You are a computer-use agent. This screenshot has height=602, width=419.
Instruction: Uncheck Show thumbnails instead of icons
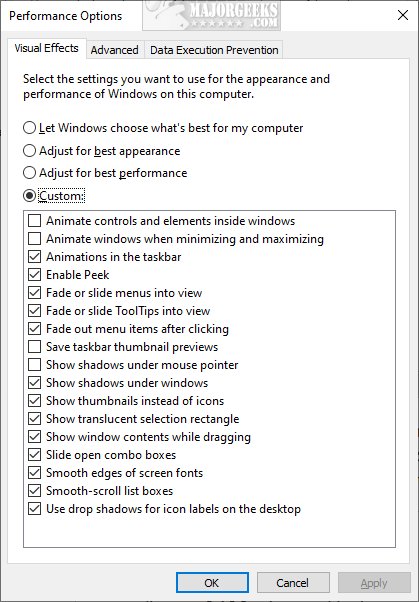[35, 401]
